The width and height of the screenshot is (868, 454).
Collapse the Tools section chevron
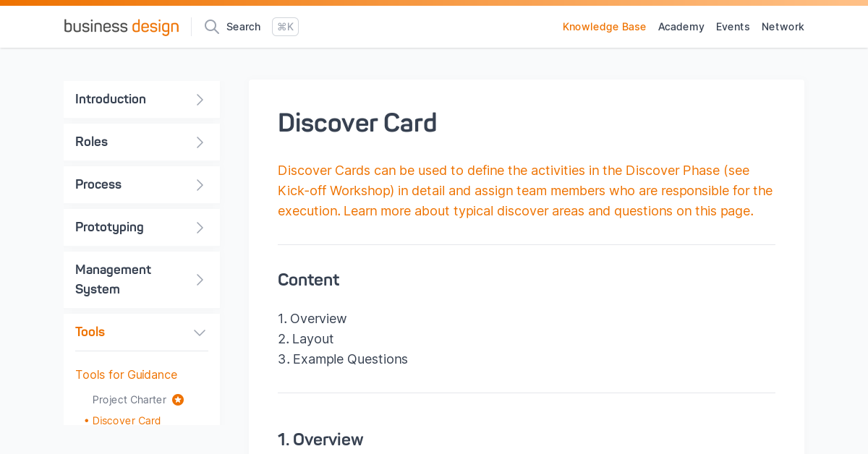[x=200, y=333]
